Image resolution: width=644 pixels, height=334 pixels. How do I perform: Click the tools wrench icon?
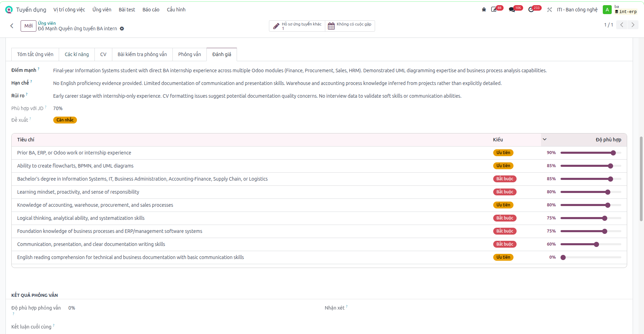click(550, 10)
